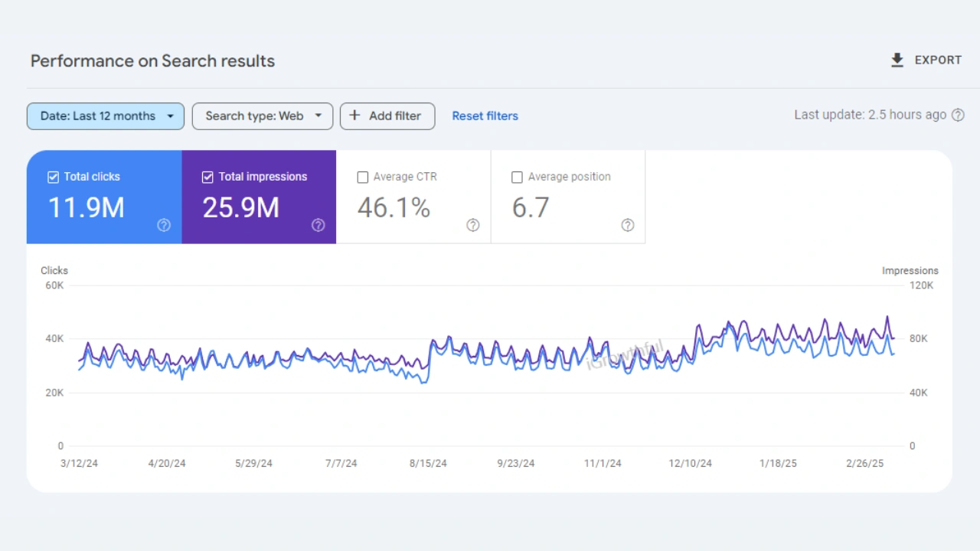
Task: Enable the Average CTR checkbox
Action: pyautogui.click(x=363, y=178)
